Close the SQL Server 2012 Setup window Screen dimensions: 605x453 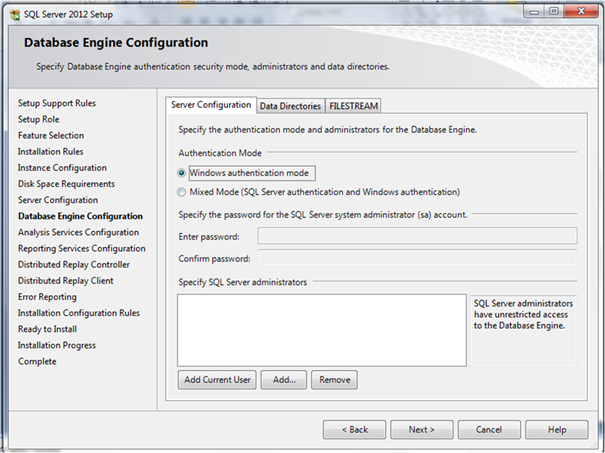pos(581,12)
